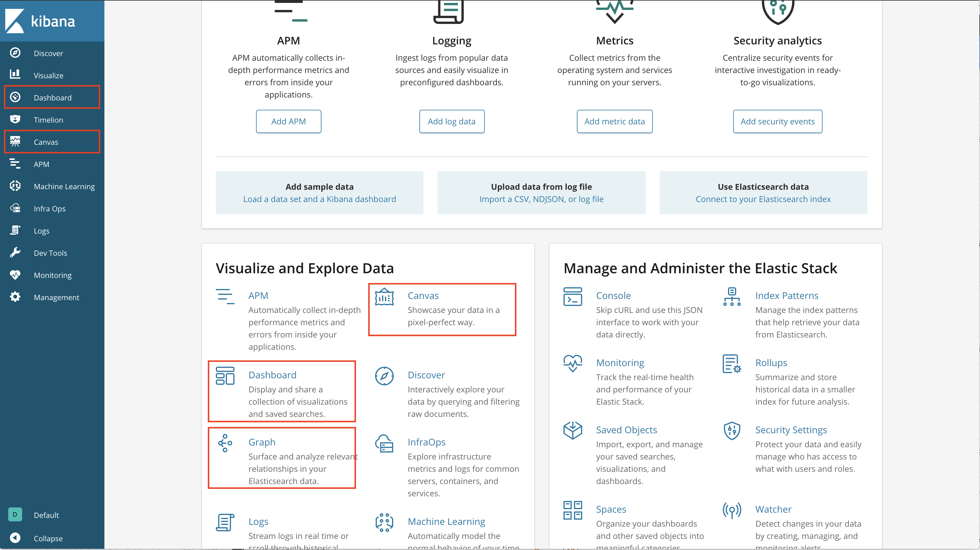Open the InfraOps link in the Explore section

pyautogui.click(x=426, y=442)
